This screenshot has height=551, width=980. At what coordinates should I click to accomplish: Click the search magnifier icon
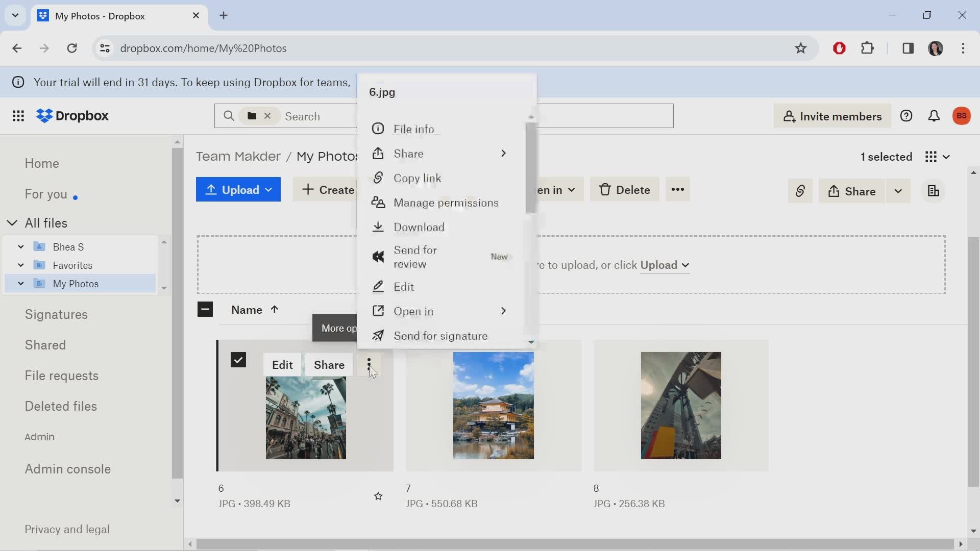click(229, 116)
